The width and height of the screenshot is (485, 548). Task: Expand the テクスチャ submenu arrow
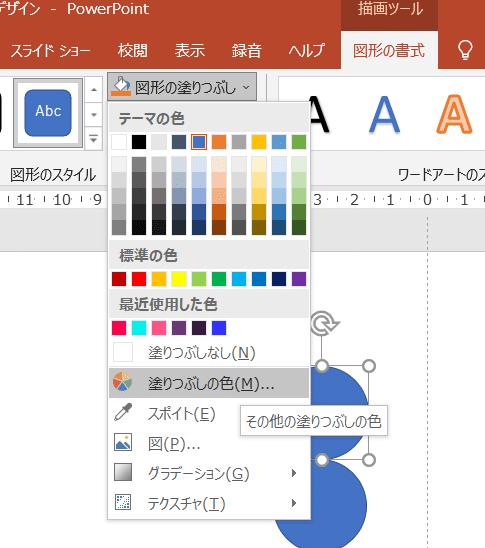tap(294, 503)
